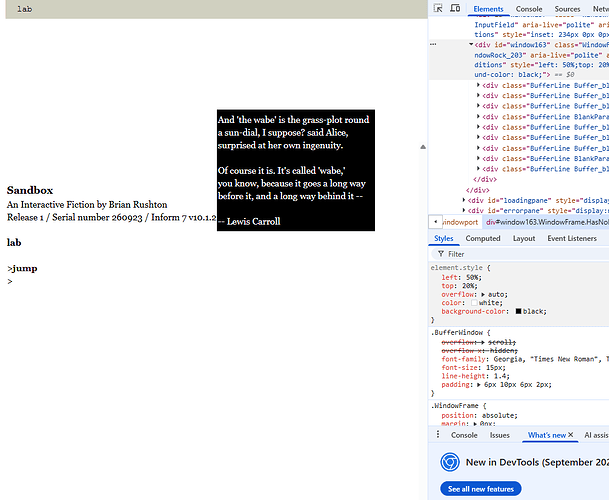Expand the first BufferLine child div
609x500 pixels.
(478, 85)
